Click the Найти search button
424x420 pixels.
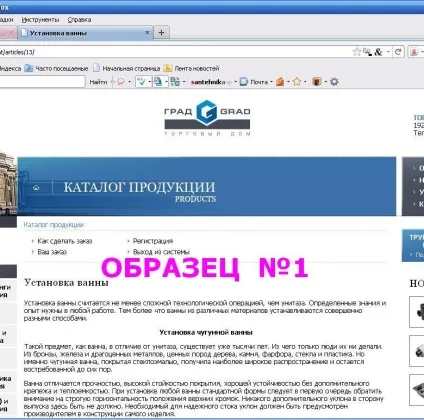(98, 82)
